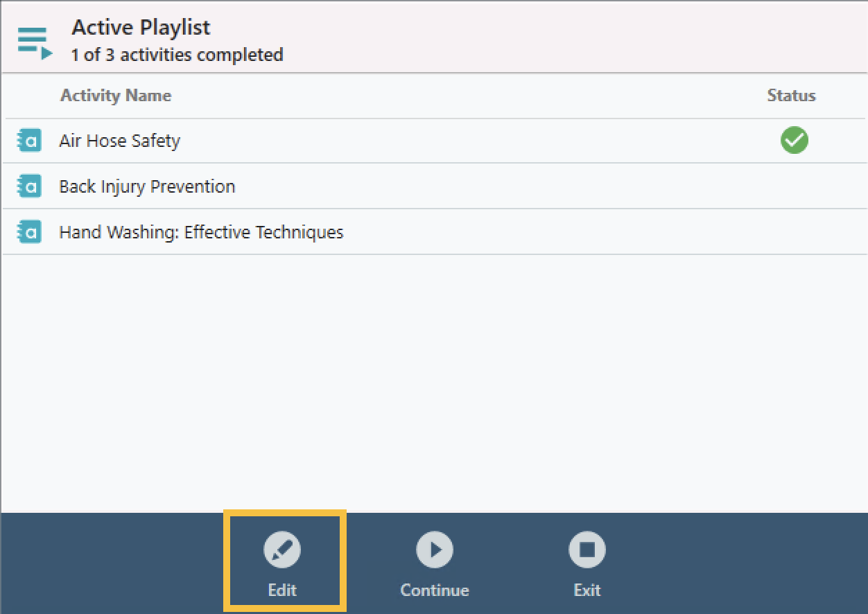This screenshot has height=614, width=868.
Task: Open the Hand Washing activity icon
Action: click(29, 231)
